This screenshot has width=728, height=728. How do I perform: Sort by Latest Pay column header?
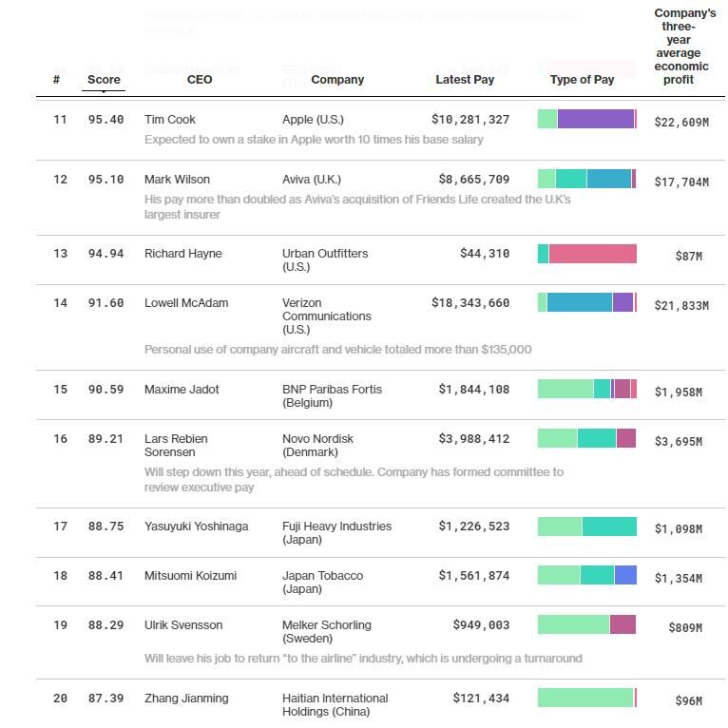point(465,80)
